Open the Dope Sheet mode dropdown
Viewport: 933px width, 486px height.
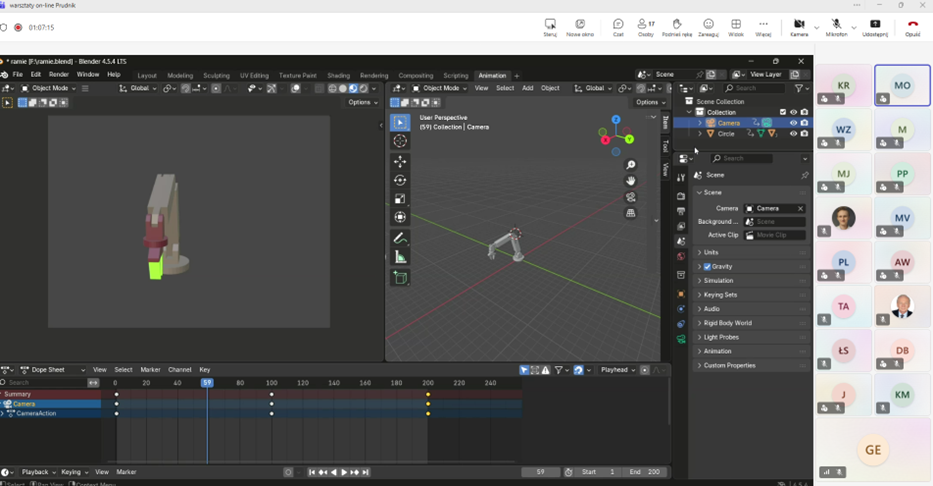pyautogui.click(x=54, y=370)
